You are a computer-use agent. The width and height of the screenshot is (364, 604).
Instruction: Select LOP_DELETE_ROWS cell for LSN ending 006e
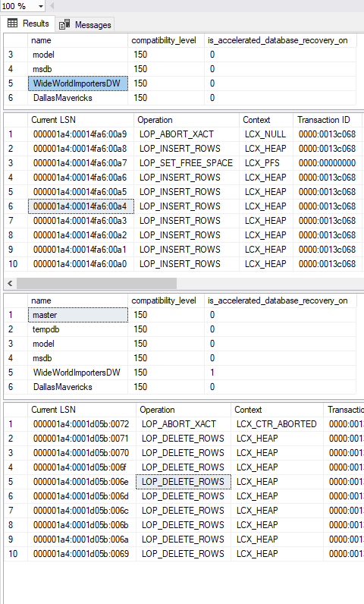click(184, 482)
